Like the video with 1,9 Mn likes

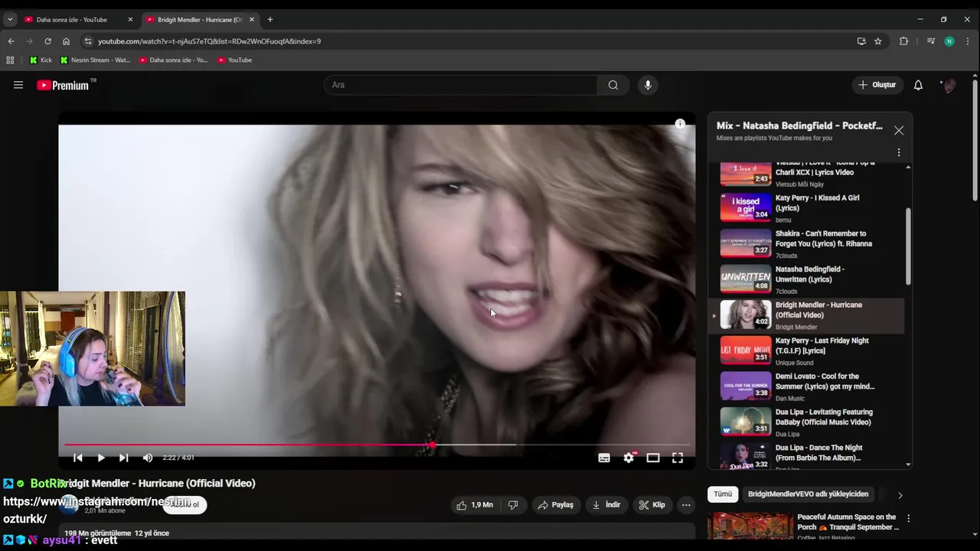click(475, 505)
